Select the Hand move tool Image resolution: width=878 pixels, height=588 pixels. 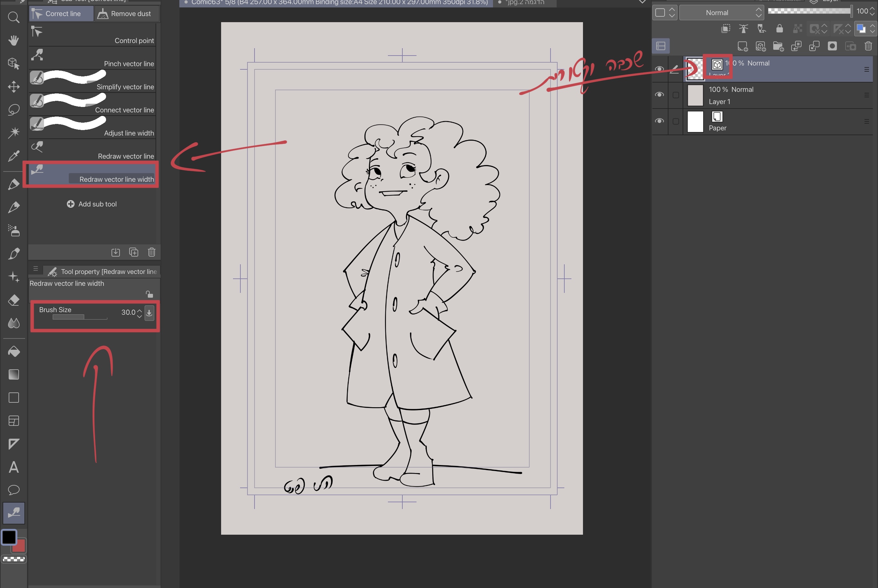click(13, 40)
